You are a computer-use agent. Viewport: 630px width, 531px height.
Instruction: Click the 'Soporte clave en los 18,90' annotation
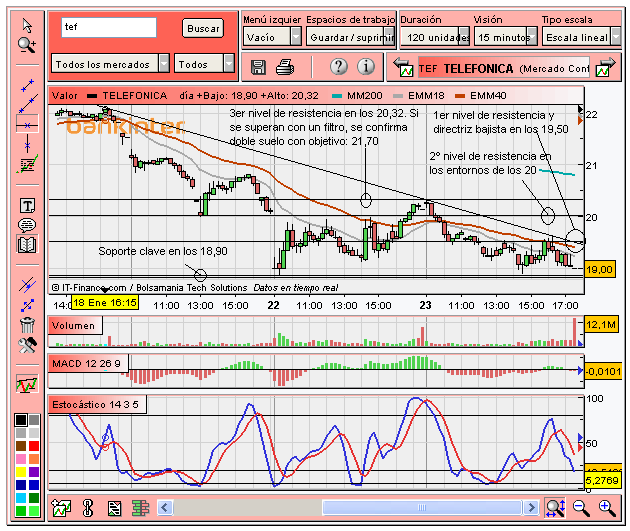coord(163,251)
